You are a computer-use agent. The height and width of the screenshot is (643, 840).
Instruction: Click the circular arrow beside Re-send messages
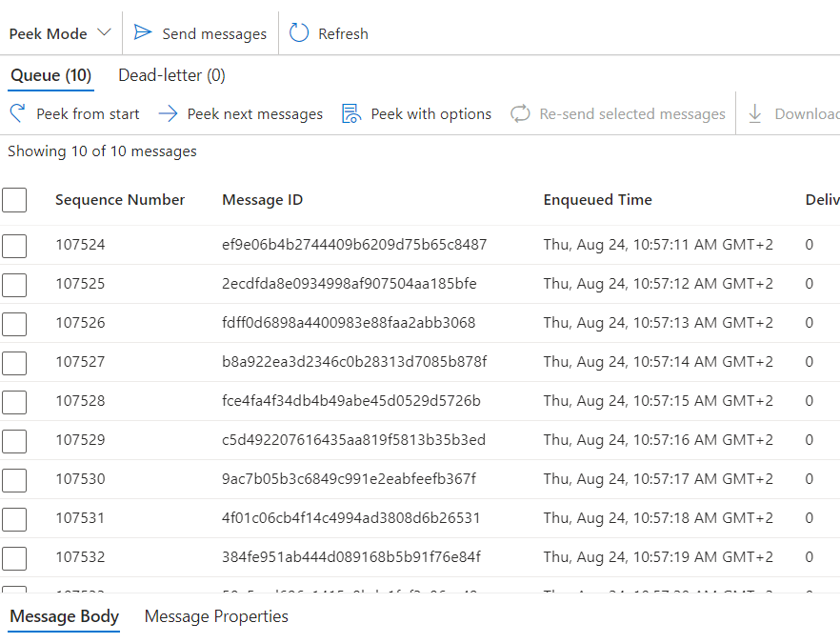pos(520,113)
